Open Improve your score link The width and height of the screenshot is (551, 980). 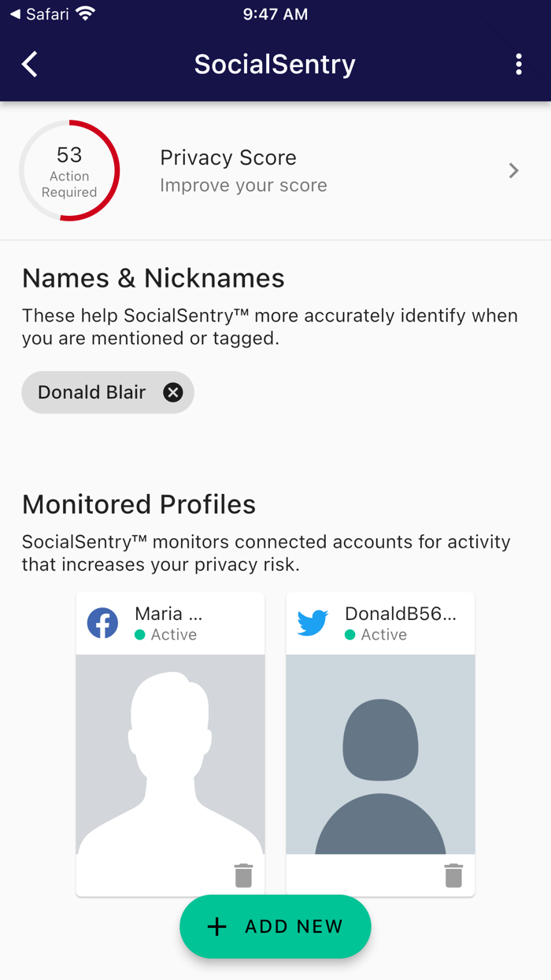click(x=243, y=184)
